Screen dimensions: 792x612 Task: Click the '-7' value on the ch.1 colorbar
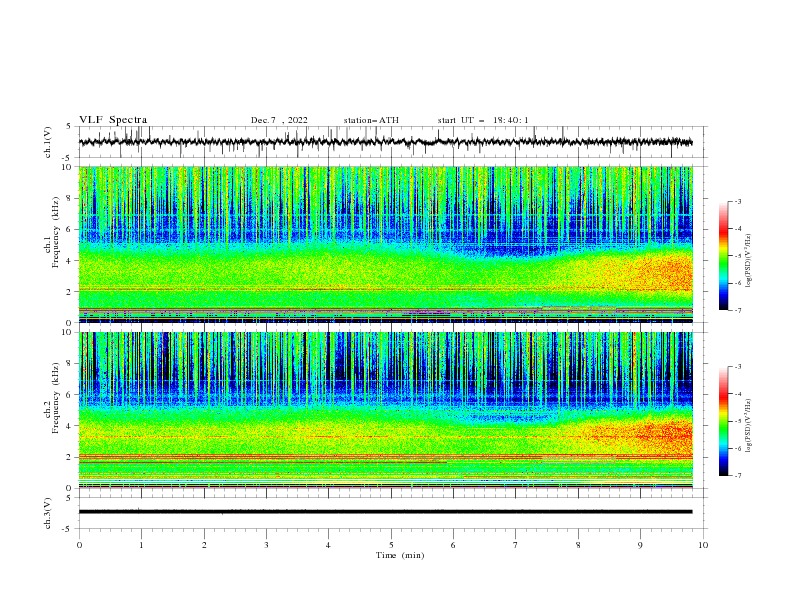point(737,311)
